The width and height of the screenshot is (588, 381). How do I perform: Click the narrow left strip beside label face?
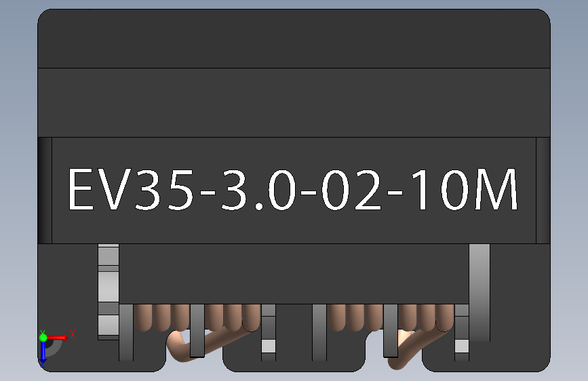point(45,190)
